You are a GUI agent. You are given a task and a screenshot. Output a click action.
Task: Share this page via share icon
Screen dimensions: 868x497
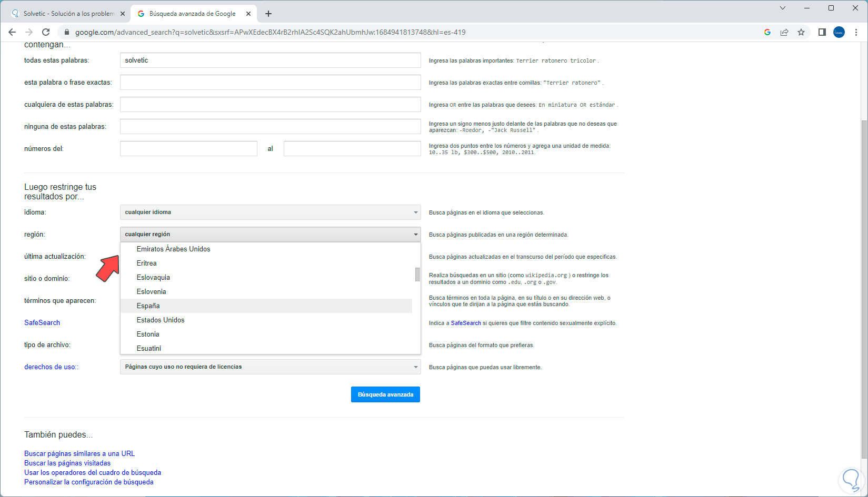[784, 32]
